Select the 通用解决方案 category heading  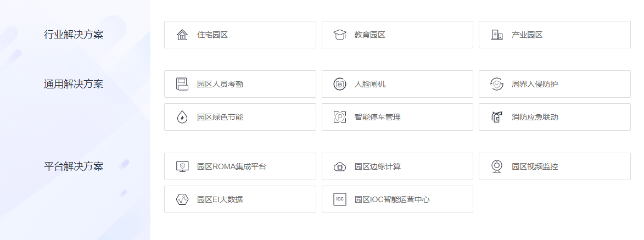point(74,84)
